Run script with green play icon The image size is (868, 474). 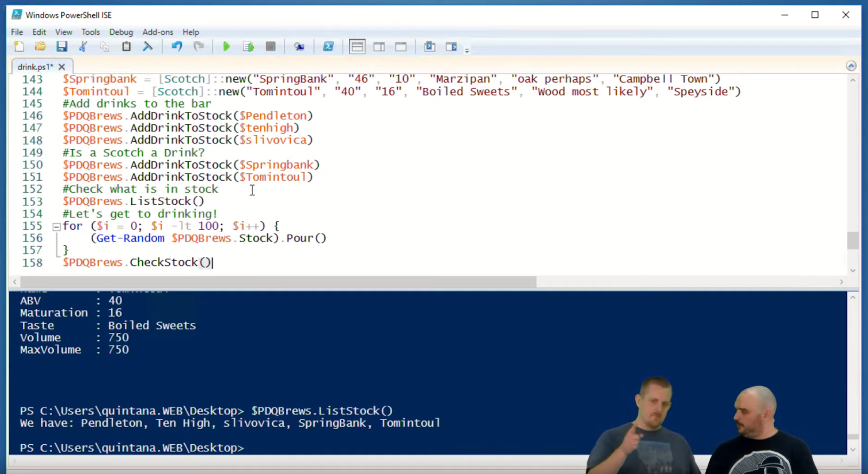227,47
